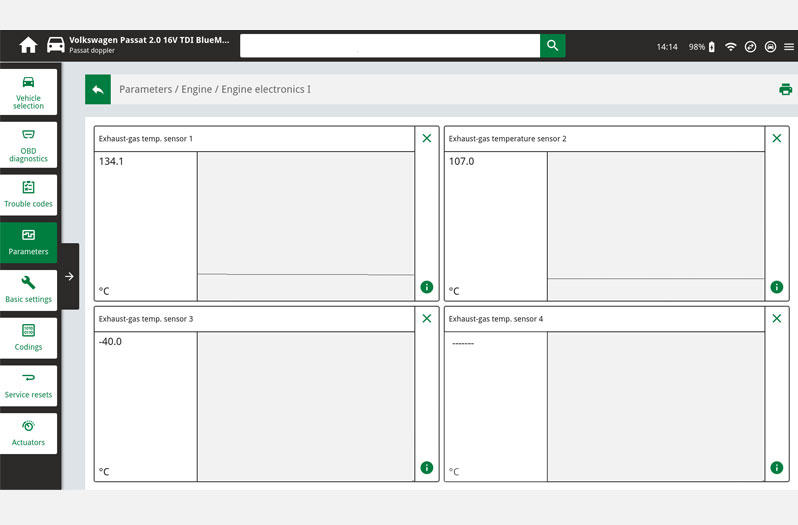Go to the home screen icon
The width and height of the screenshot is (798, 525).
coord(28,46)
